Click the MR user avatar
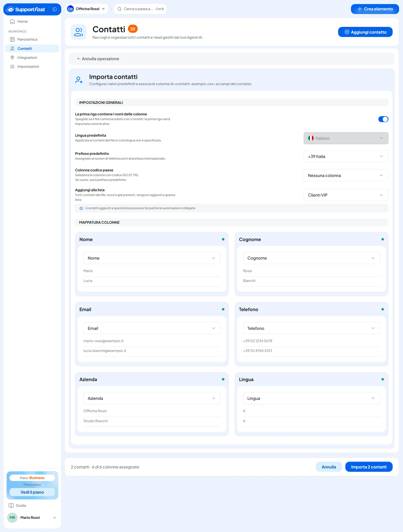This screenshot has width=403, height=532. (x=12, y=517)
